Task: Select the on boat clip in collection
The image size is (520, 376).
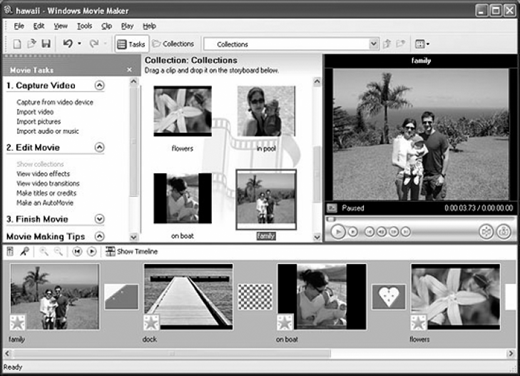Action: 182,198
